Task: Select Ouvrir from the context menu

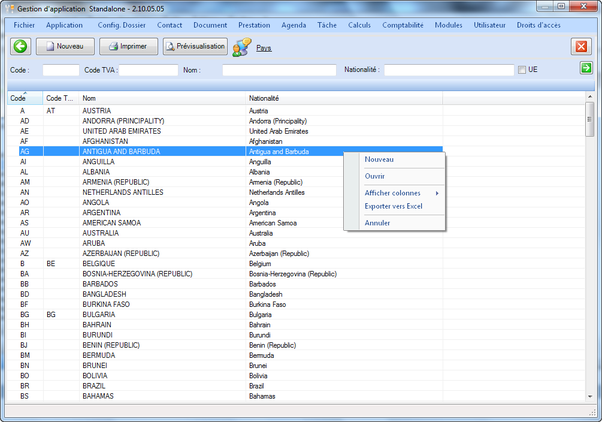Action: pos(375,176)
